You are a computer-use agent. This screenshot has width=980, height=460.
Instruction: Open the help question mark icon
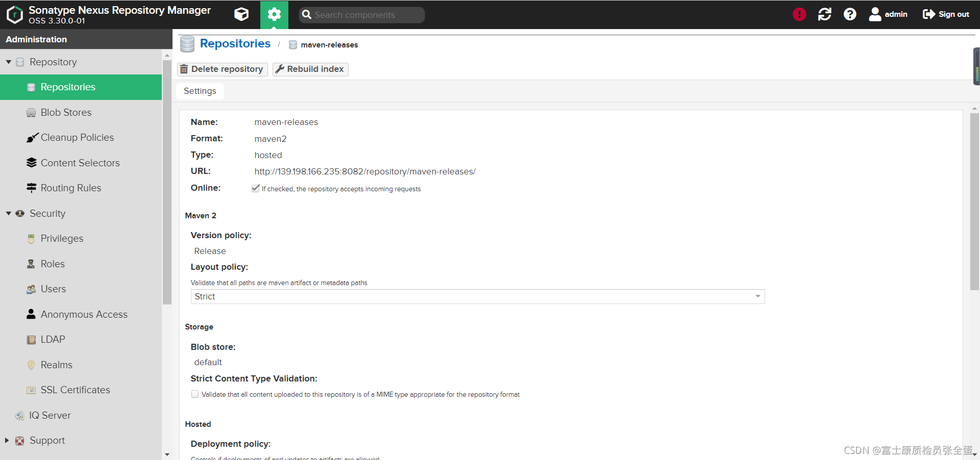point(850,14)
